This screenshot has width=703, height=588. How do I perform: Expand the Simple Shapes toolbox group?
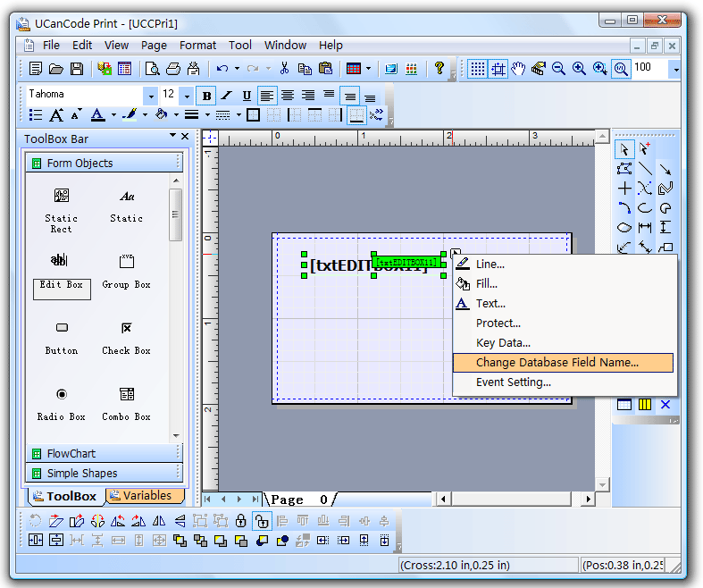105,474
